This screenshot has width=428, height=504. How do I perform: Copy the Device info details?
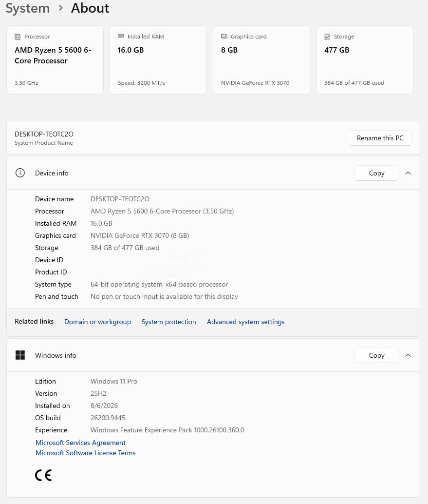376,173
